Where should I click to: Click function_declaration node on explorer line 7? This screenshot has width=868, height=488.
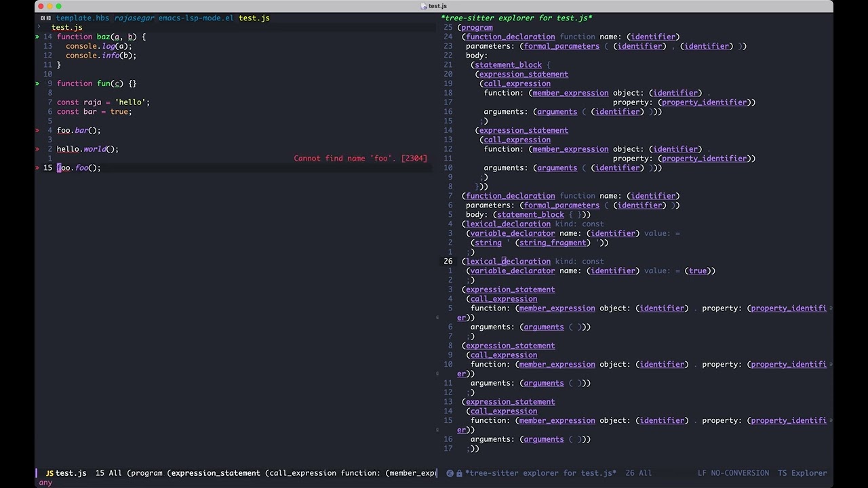pos(510,196)
